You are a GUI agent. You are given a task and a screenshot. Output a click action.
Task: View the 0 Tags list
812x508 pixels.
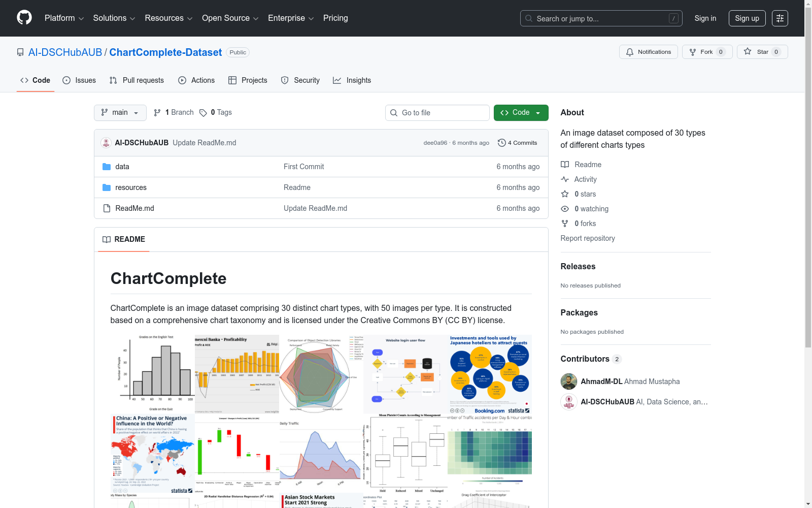216,113
